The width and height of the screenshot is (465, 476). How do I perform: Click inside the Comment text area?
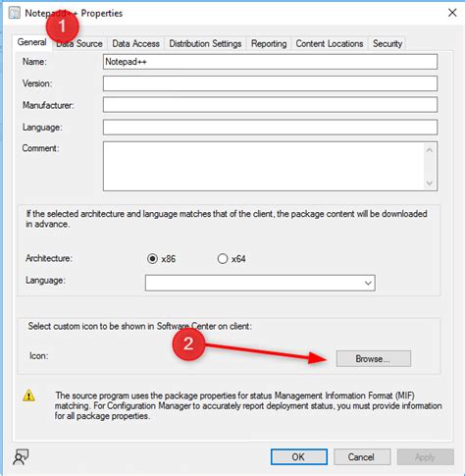point(264,166)
